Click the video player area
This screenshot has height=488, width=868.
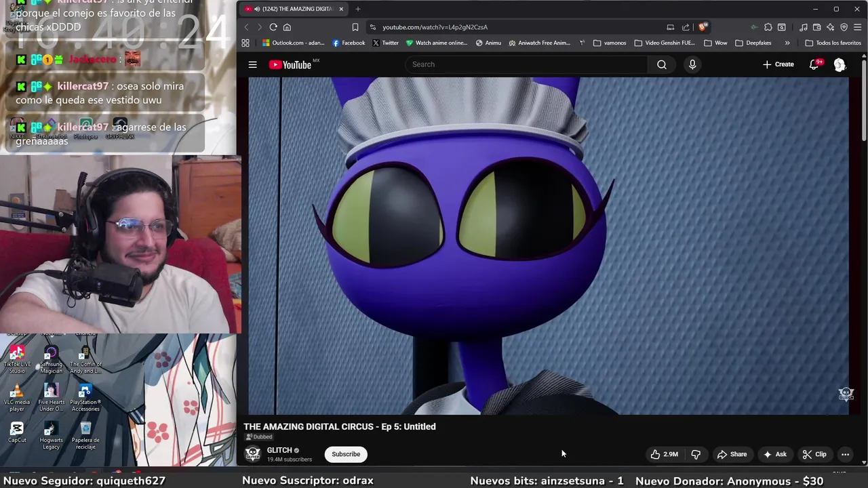pos(548,245)
